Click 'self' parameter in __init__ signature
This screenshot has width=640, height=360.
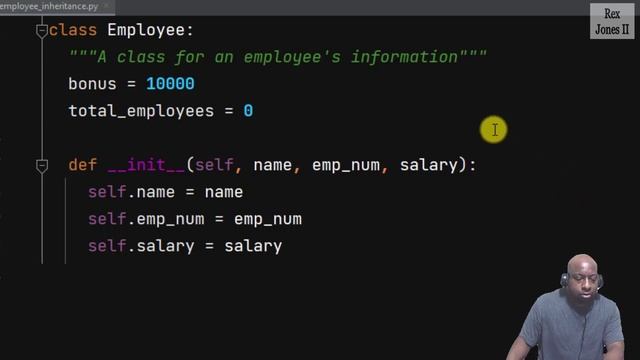click(214, 165)
